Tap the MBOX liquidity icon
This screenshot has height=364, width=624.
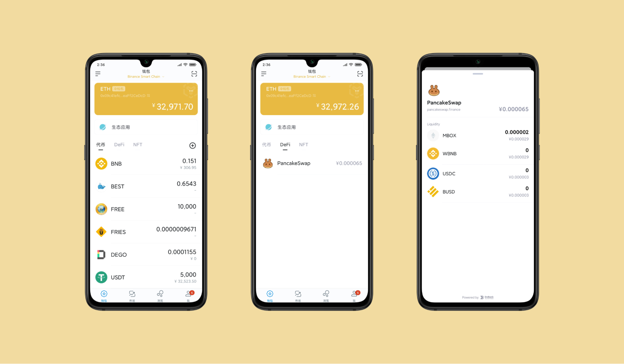(x=432, y=135)
